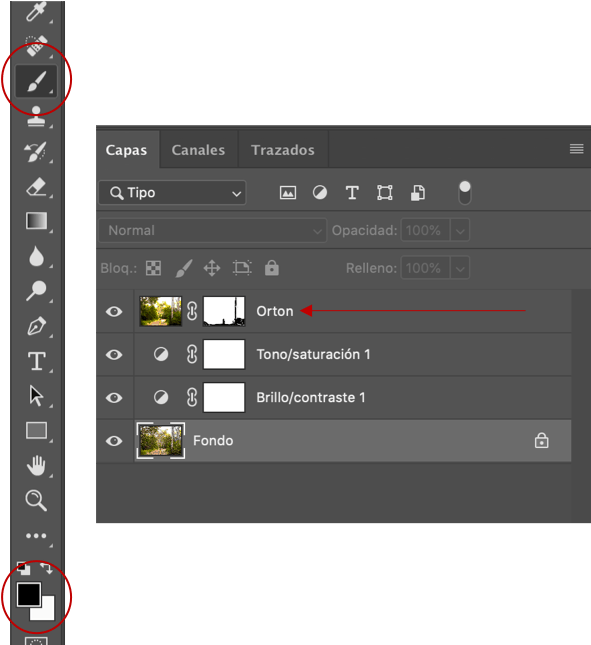Select the Brush tool
The image size is (591, 645).
tap(36, 81)
